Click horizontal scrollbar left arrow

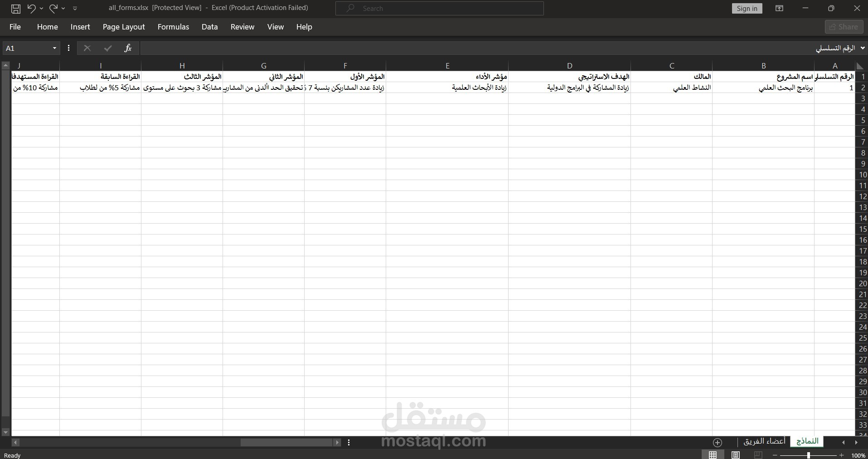click(x=15, y=442)
